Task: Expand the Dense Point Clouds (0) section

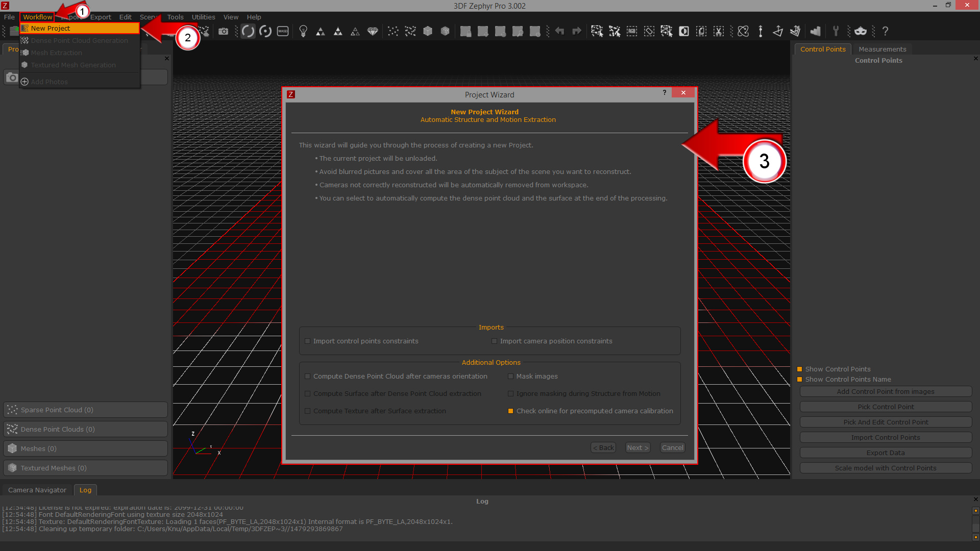Action: [85, 429]
